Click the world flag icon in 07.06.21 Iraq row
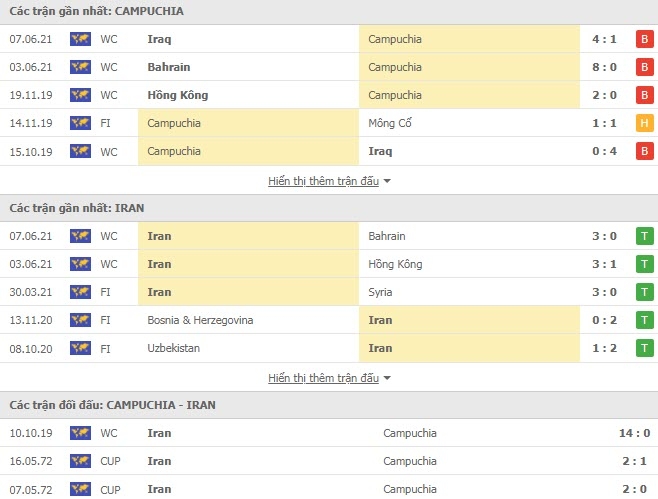Image resolution: width=658 pixels, height=499 pixels. tap(80, 39)
